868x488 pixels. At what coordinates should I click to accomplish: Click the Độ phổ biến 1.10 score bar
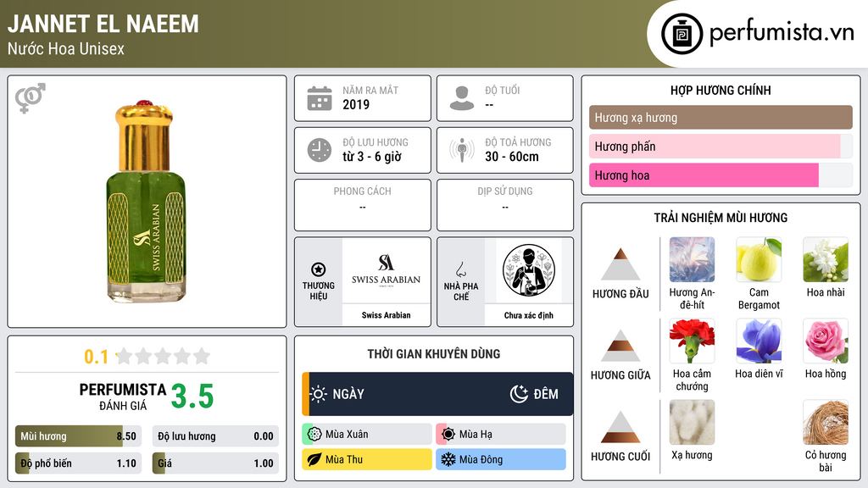point(78,463)
